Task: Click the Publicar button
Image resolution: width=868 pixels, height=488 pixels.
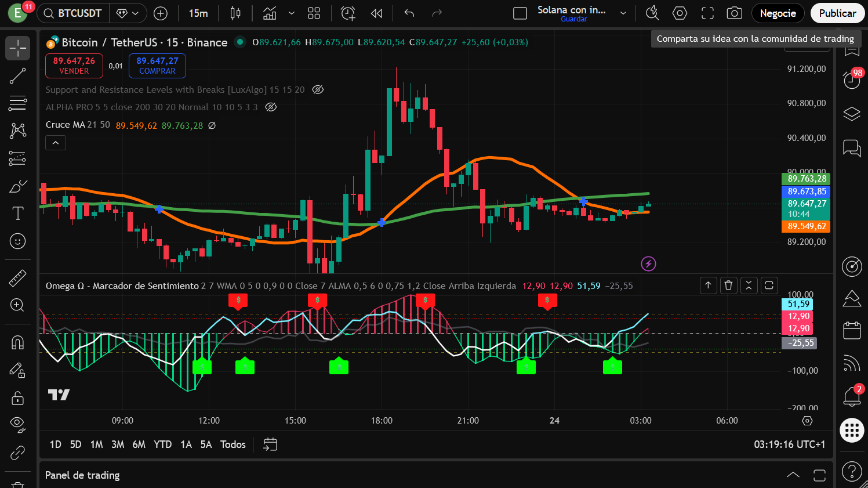Action: (837, 13)
